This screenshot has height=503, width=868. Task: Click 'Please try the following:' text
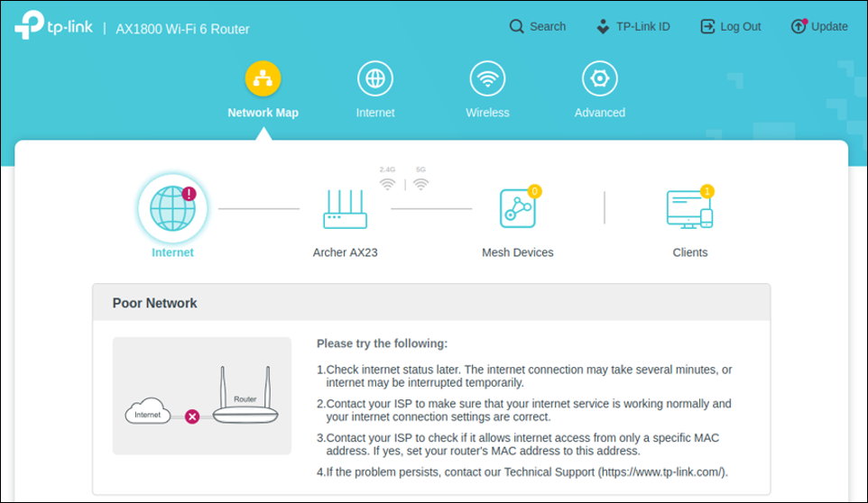pos(382,343)
